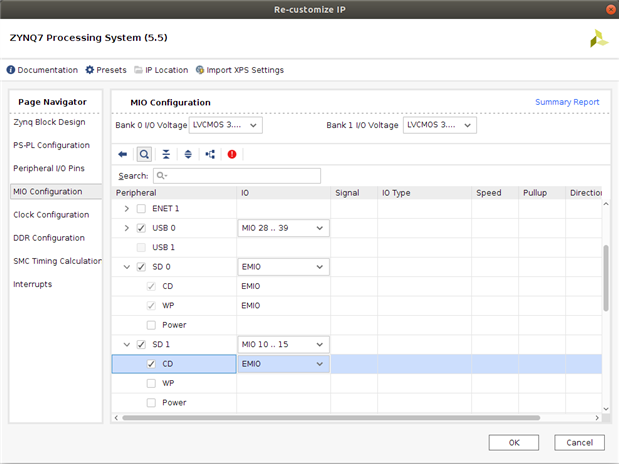The width and height of the screenshot is (619, 464).
Task: Toggle the search magnifier toolbar icon
Action: [x=144, y=154]
